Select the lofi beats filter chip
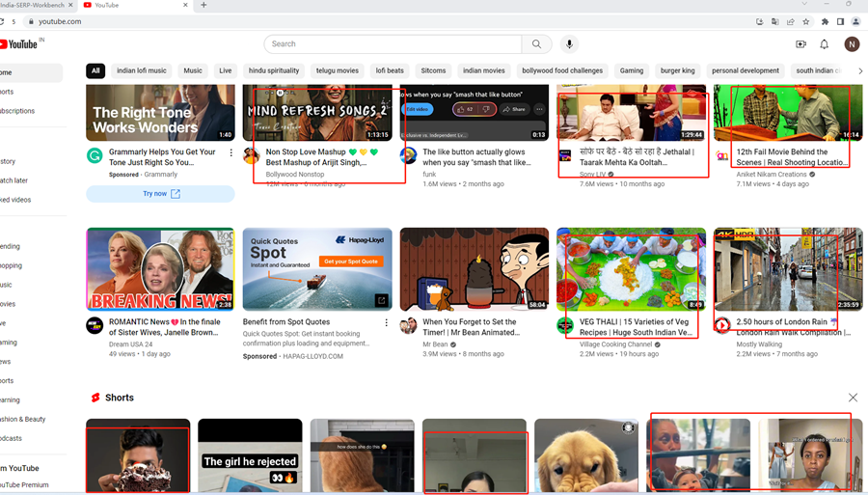The width and height of the screenshot is (868, 495). [390, 70]
